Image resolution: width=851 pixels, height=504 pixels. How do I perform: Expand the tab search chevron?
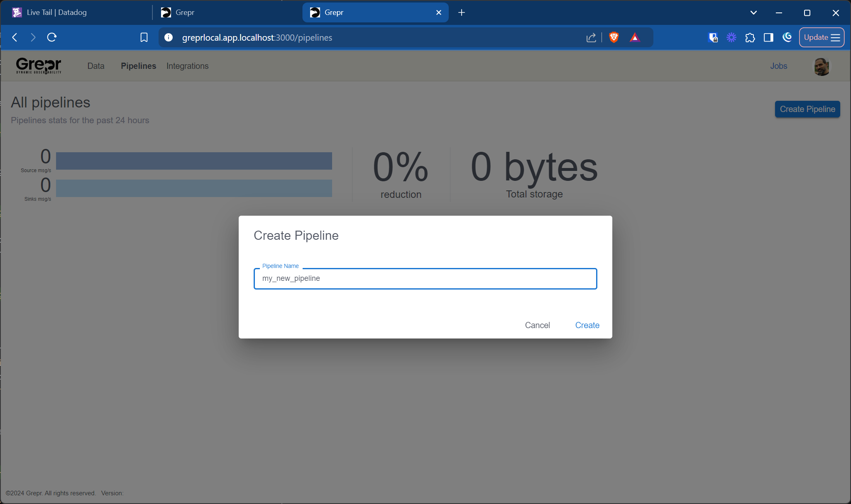point(753,12)
